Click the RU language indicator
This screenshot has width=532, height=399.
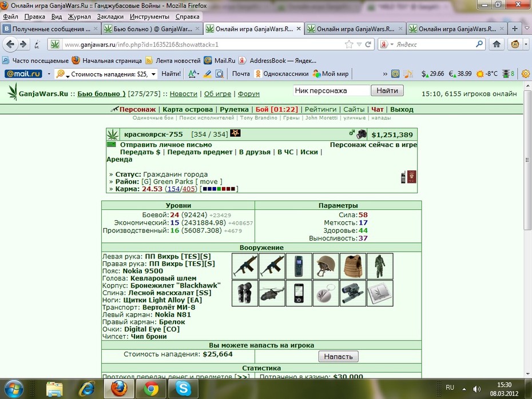pyautogui.click(x=450, y=388)
